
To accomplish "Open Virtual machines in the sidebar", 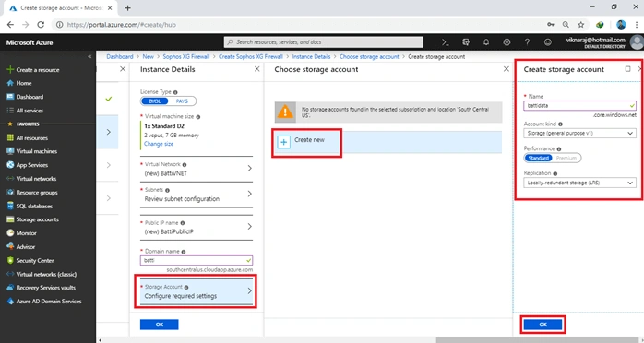I will [32, 151].
